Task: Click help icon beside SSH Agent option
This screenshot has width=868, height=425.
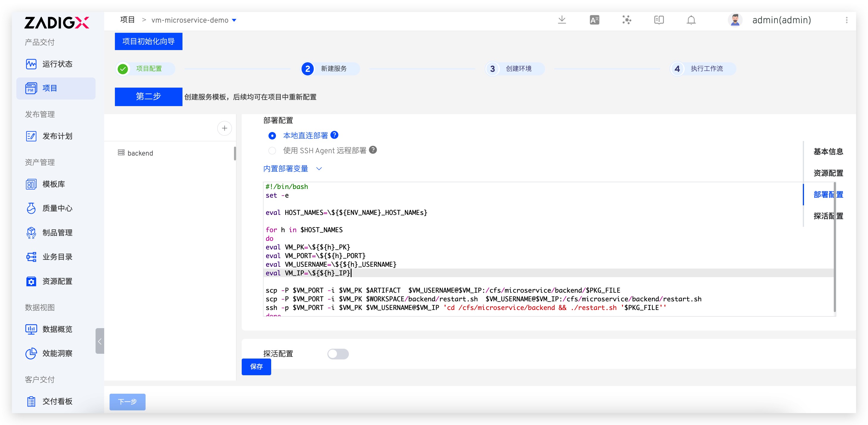Action: click(373, 150)
